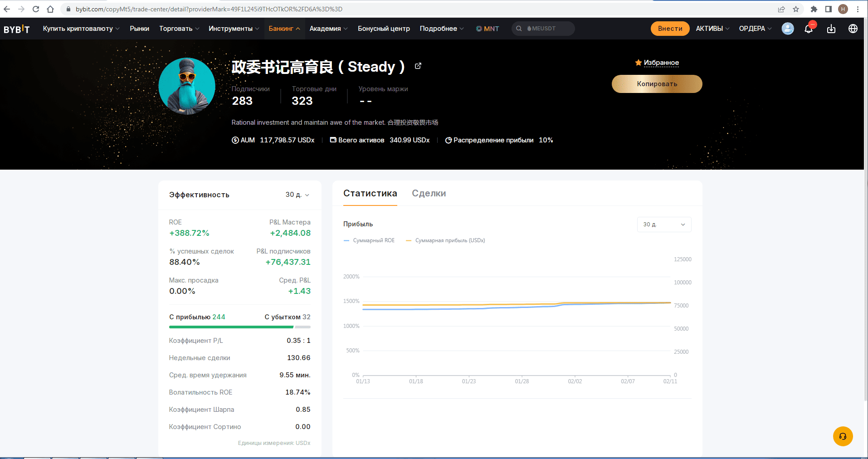868x459 pixels.
Task: Click the Внести deposit button
Action: coord(670,29)
